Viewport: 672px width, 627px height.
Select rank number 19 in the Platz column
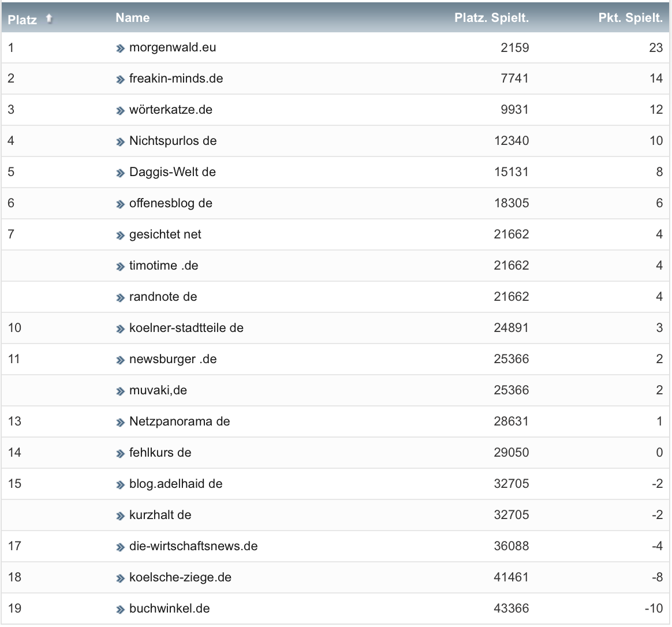[14, 609]
